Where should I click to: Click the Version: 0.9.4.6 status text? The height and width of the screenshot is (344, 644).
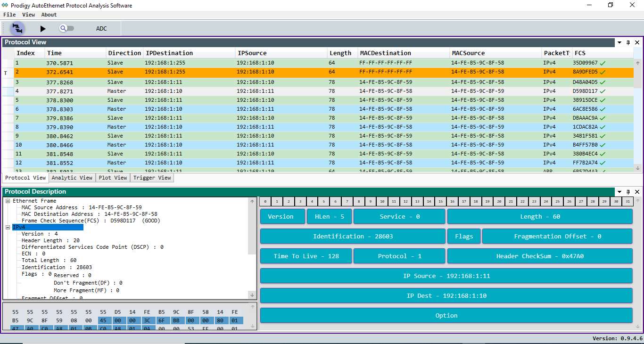click(618, 338)
